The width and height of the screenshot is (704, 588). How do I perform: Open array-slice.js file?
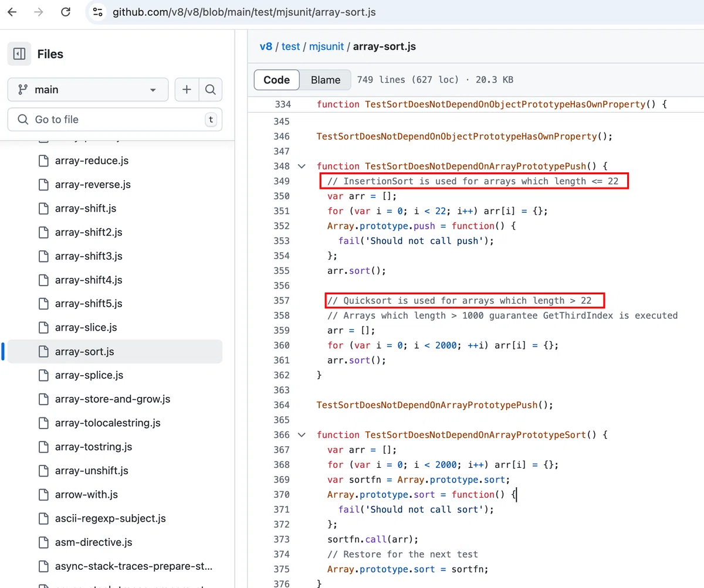click(86, 328)
